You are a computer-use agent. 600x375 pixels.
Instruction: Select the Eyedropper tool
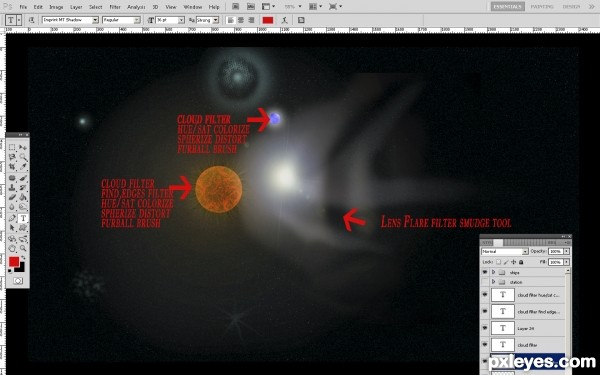[23, 167]
